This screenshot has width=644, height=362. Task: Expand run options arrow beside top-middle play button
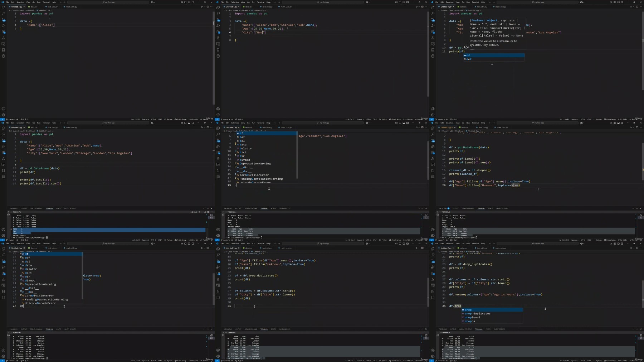pyautogui.click(x=419, y=6)
